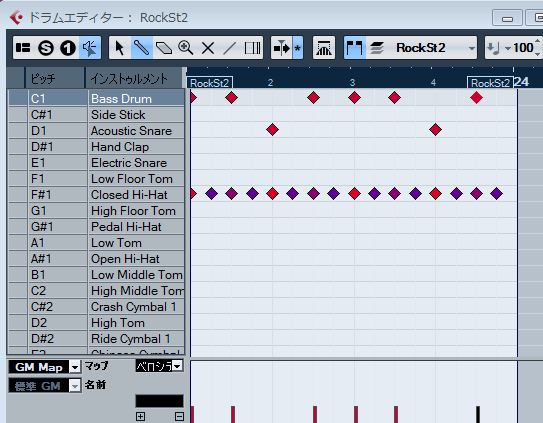Screen dimensions: 543x423
Task: Click the independent track loop icon
Action: tap(324, 48)
